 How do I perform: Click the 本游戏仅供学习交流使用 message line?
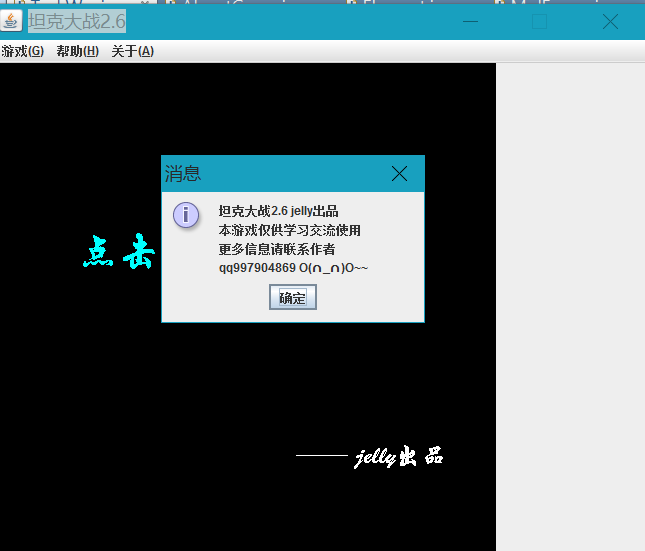point(289,230)
